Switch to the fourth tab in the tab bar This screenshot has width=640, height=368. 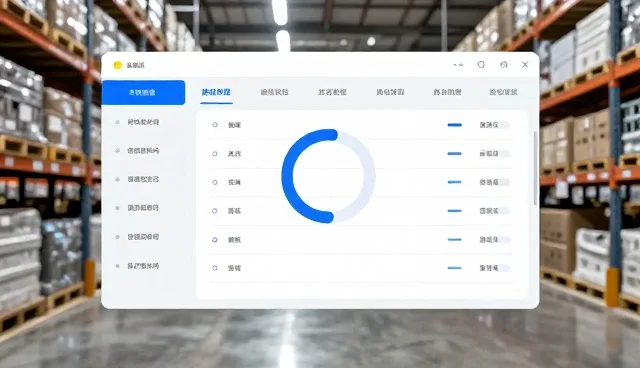[x=390, y=92]
